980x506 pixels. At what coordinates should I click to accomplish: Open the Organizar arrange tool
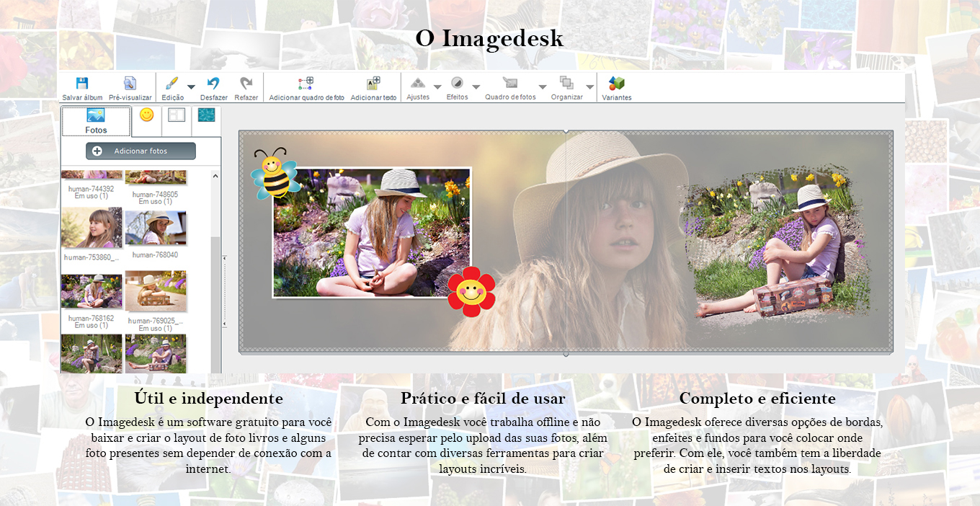click(x=566, y=89)
